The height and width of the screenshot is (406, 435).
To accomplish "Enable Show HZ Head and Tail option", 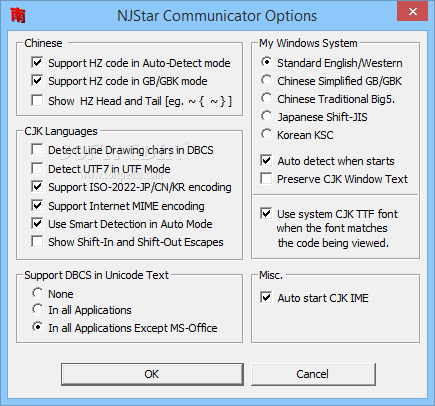I will (x=37, y=101).
